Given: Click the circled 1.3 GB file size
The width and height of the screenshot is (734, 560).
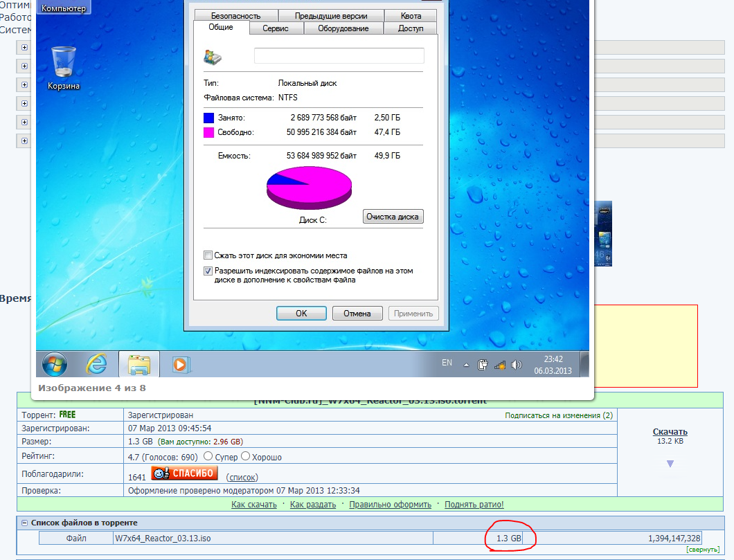Looking at the screenshot, I should 509,538.
